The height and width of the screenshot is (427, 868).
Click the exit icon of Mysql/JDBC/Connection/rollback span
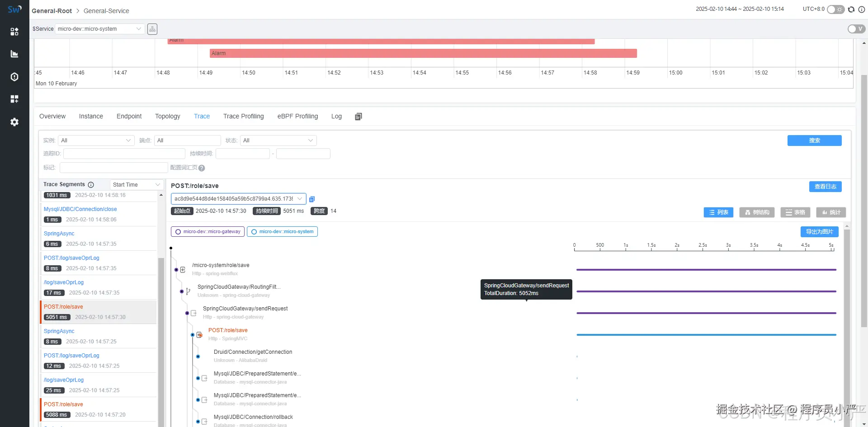click(204, 422)
